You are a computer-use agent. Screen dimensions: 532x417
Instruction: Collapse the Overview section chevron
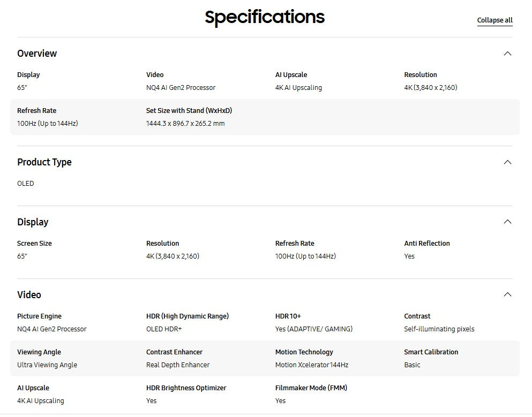tap(507, 54)
